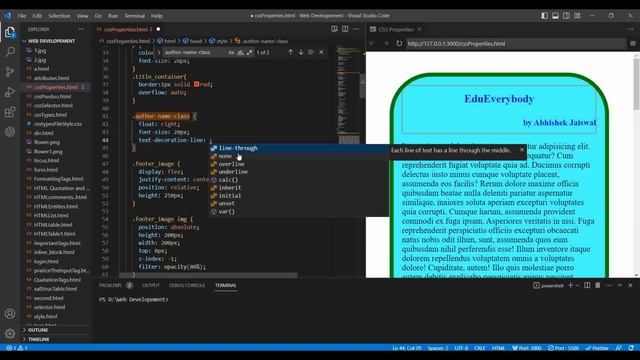Screen dimensions: 640x360
Task: Open Run and Debug view
Action: pos(10,92)
